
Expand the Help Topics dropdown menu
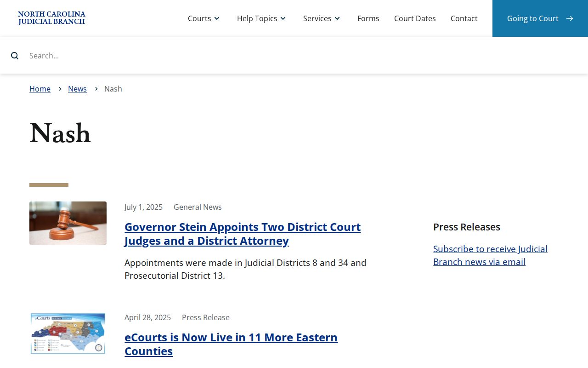[261, 18]
